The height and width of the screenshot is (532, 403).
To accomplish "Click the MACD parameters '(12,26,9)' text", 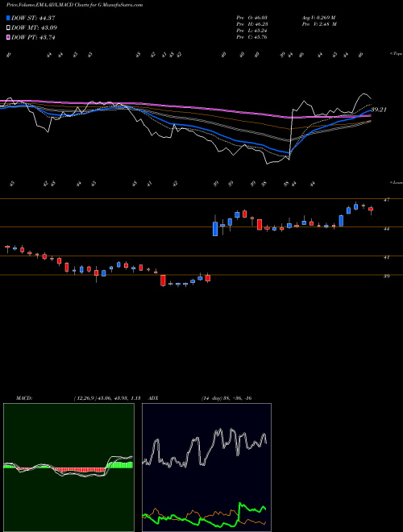I will click(84, 398).
